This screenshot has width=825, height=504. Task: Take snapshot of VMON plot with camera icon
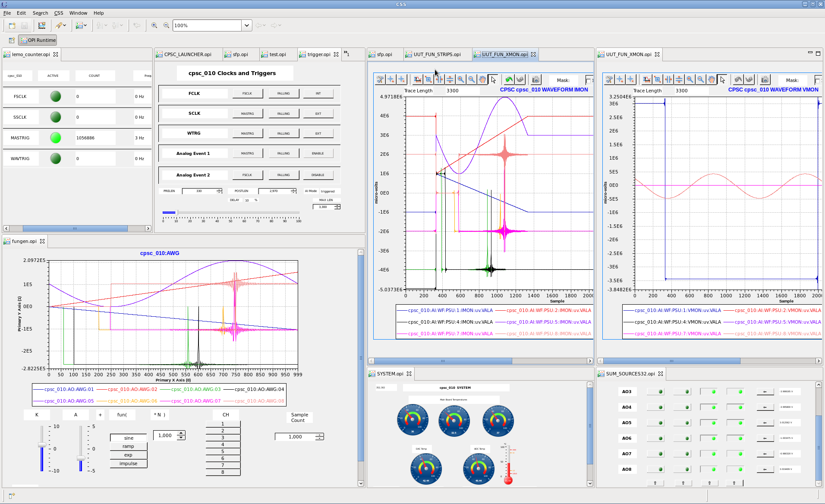[765, 79]
